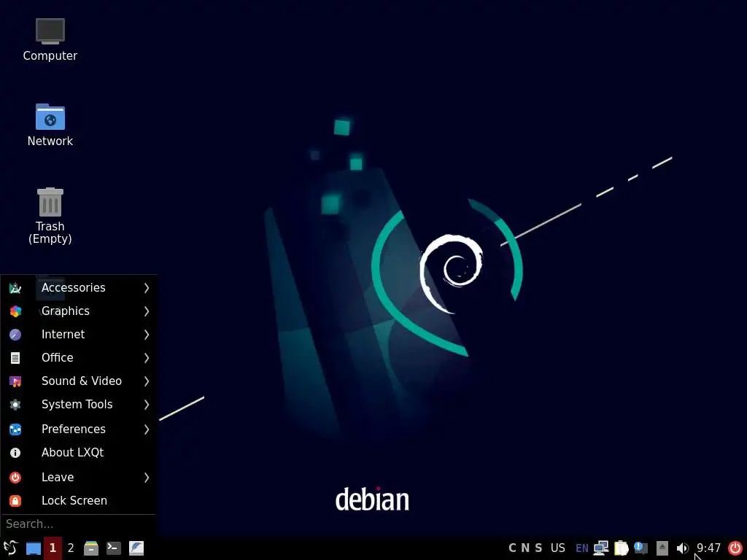Click the US keyboard layout indicator

pos(558,548)
